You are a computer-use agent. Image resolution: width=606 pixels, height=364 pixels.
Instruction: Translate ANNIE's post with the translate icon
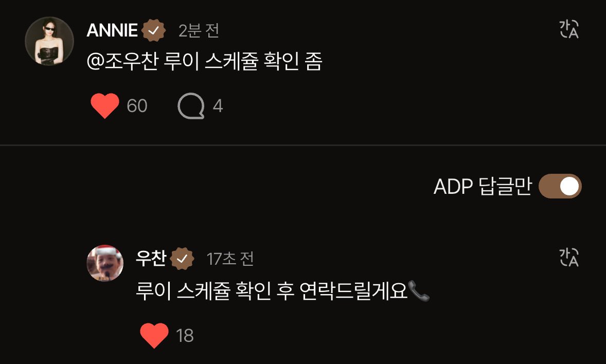coord(569,29)
